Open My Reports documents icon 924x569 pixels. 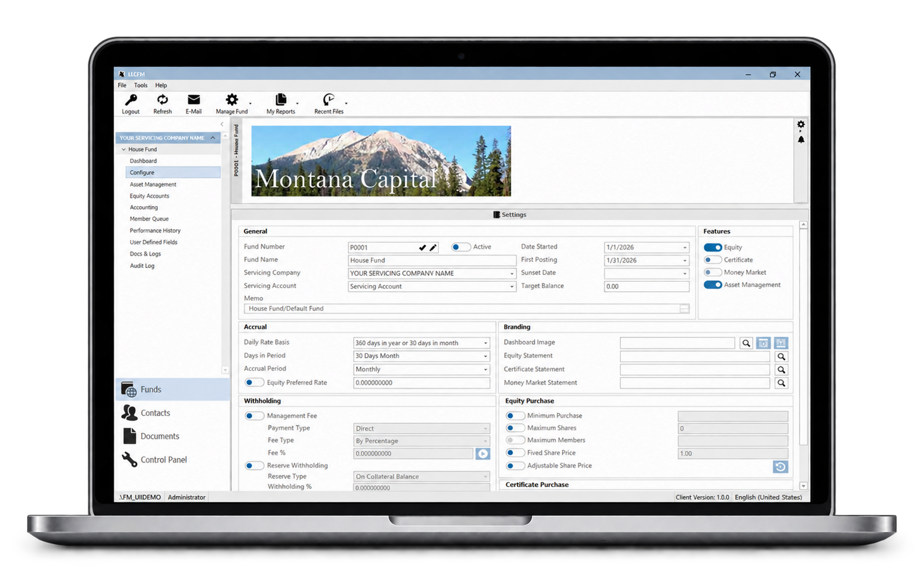281,100
